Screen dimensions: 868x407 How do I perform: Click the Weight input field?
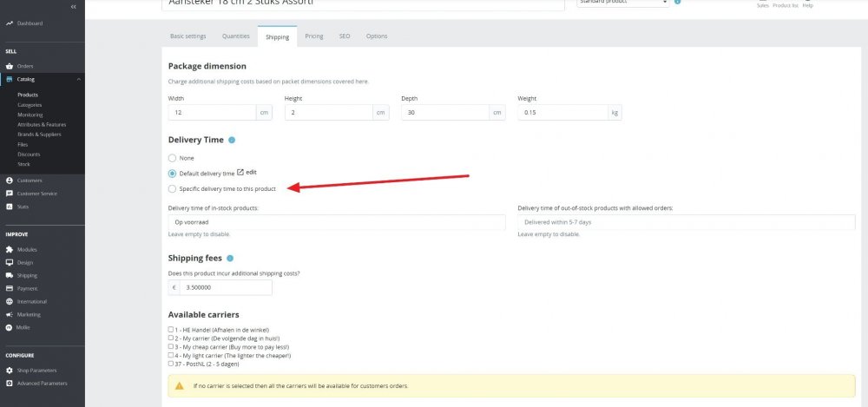coord(563,113)
